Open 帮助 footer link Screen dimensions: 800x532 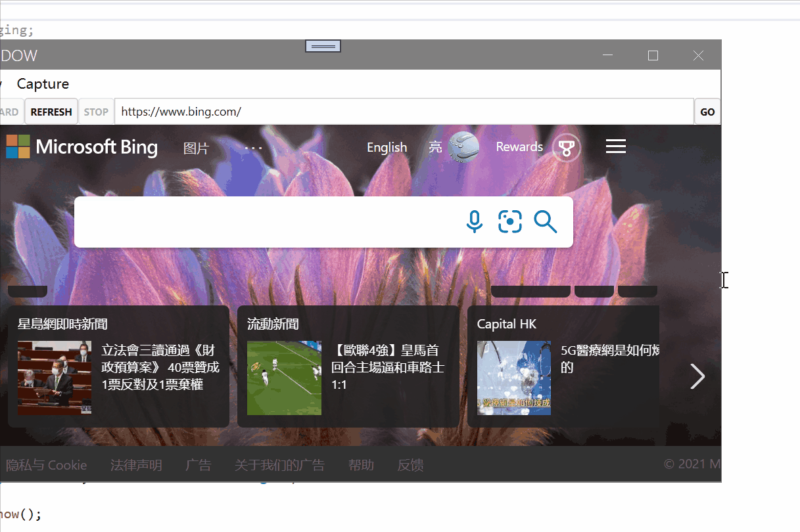coord(361,465)
